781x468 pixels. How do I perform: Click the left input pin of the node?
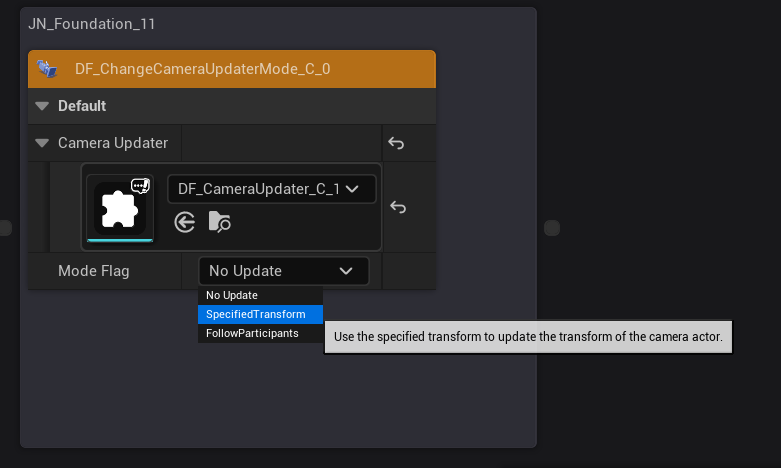tap(5, 228)
